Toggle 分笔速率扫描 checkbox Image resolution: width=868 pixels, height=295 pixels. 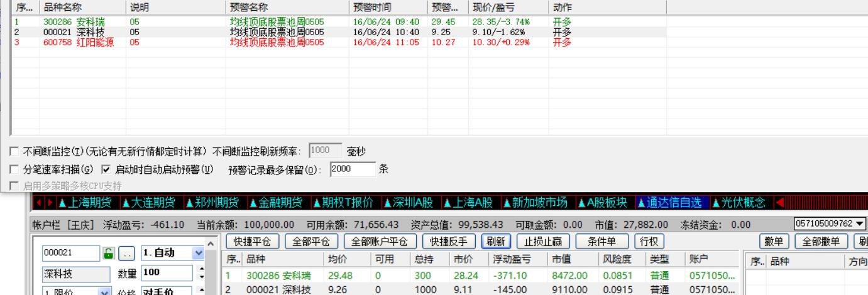coord(14,169)
